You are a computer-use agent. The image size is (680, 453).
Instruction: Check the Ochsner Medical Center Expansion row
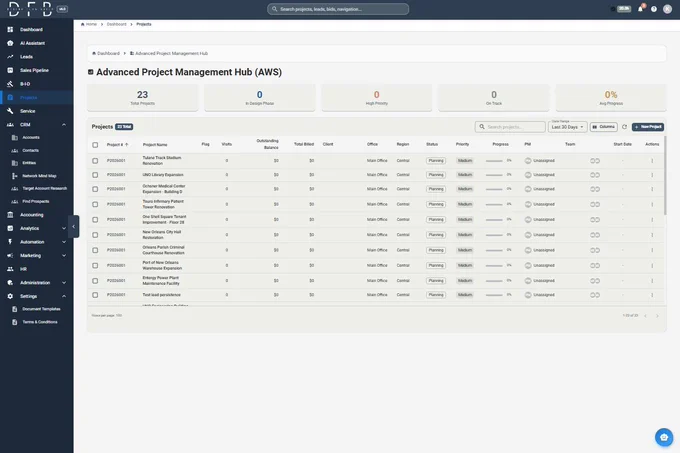tap(95, 189)
